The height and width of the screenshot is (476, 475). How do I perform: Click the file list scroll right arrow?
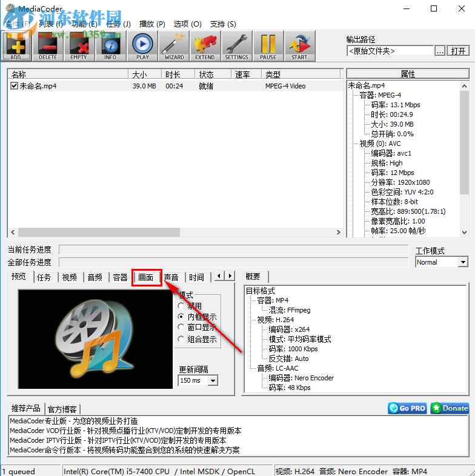338,232
